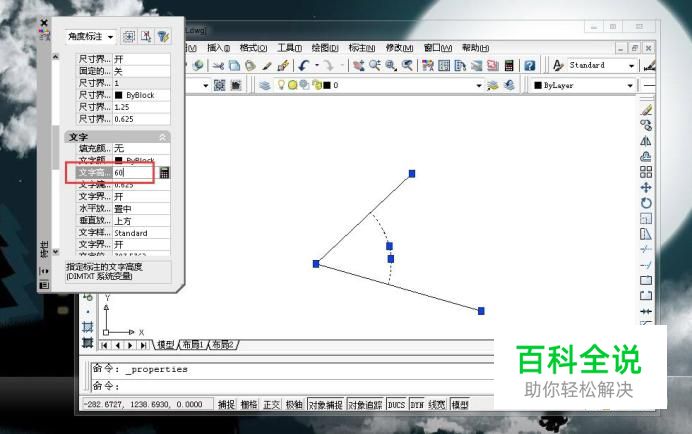Click the command line input prompt
This screenshot has width=692, height=434.
293,386
